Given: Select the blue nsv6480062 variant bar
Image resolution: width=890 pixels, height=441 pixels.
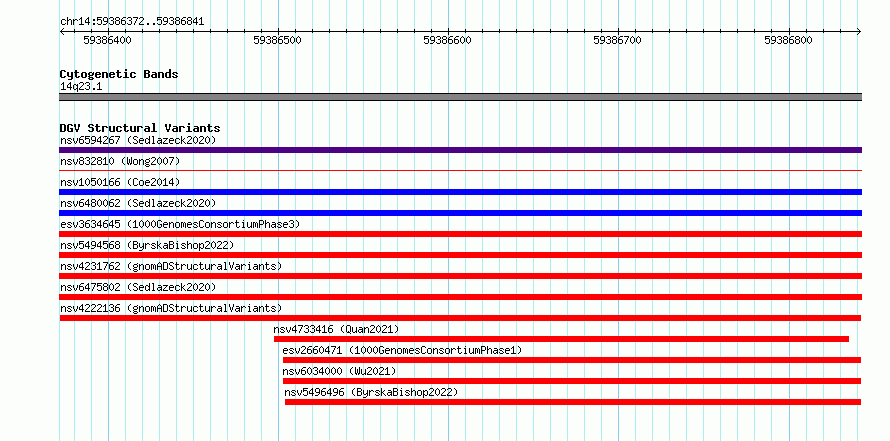Looking at the screenshot, I should coord(460,213).
